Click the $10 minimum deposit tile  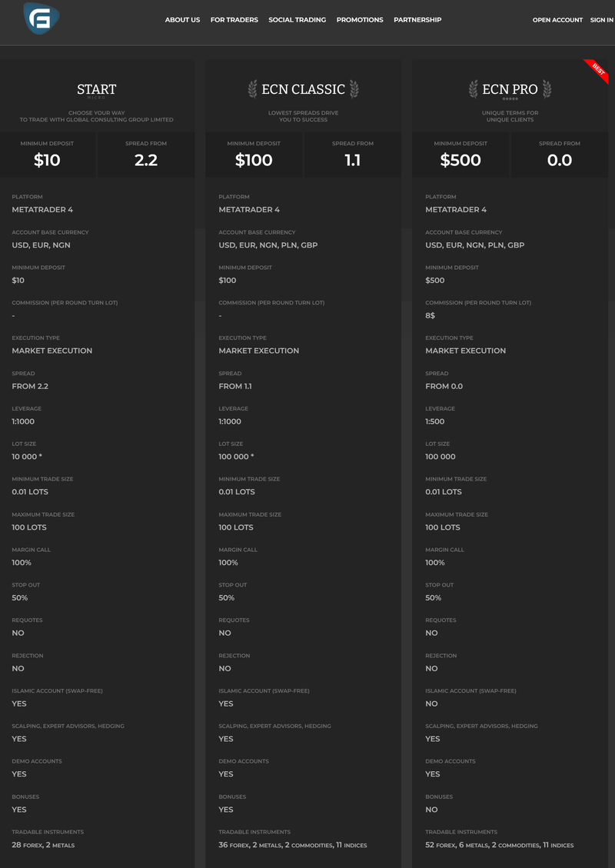tap(48, 155)
